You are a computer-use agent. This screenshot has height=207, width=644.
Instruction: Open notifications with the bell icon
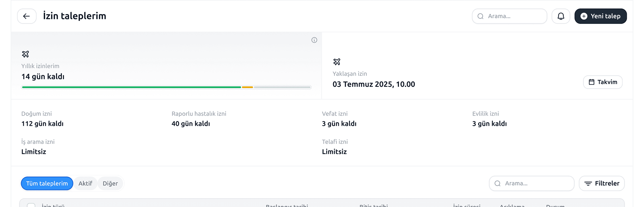[x=561, y=16]
